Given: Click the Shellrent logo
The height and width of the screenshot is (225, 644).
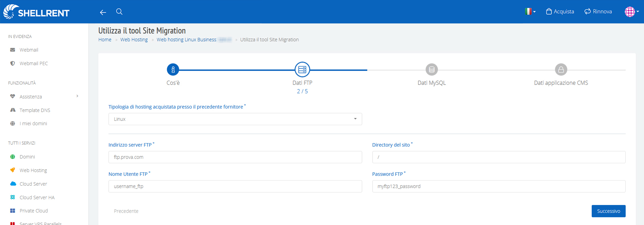Looking at the screenshot, I should 36,12.
